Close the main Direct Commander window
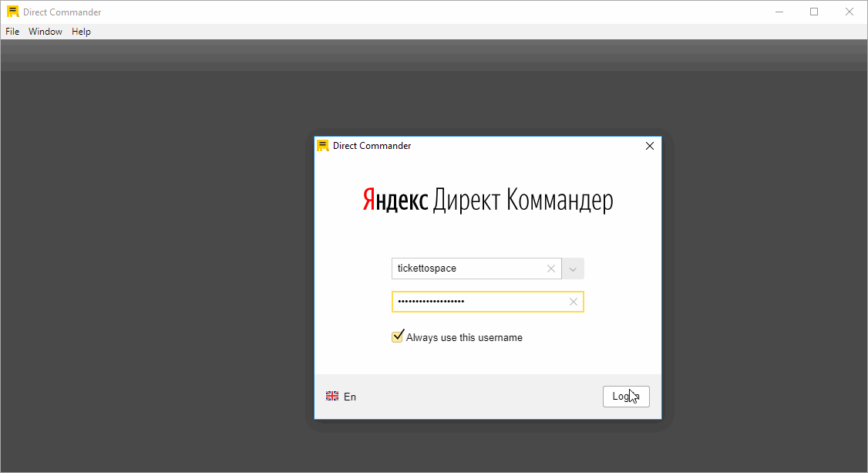Viewport: 868px width, 473px height. (x=849, y=12)
